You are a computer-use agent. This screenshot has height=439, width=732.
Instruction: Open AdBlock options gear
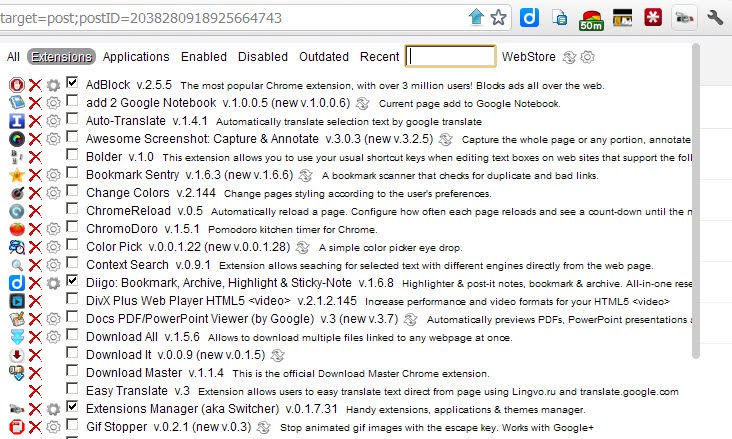[54, 85]
